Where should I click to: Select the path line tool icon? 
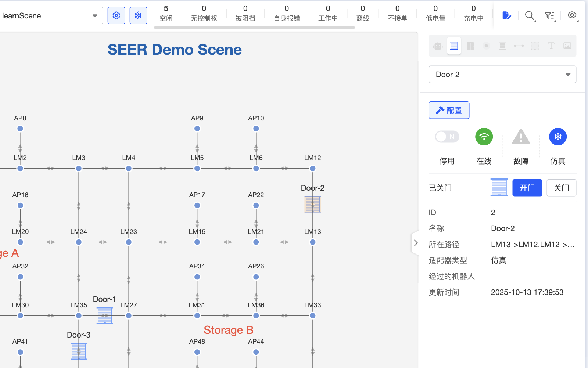tap(519, 46)
